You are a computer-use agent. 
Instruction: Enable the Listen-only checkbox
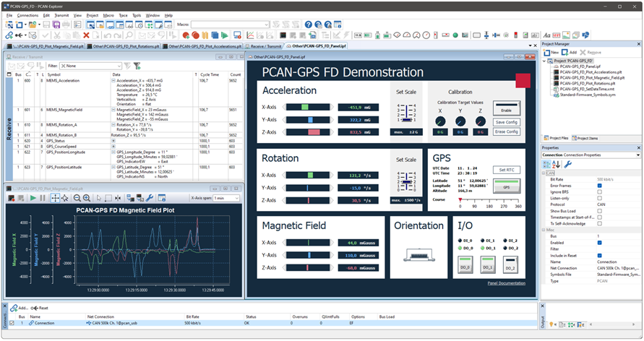coord(599,198)
